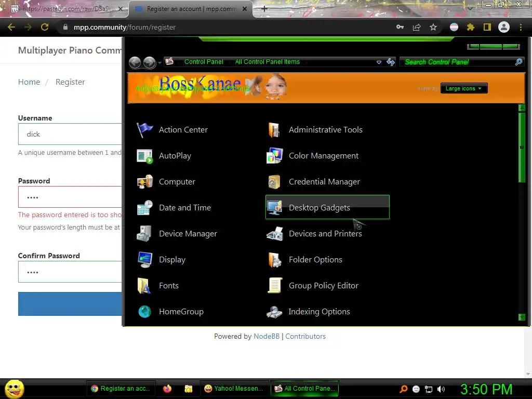Screen dimensions: 532x399
Task: Go to the Home breadcrumb link
Action: point(29,82)
